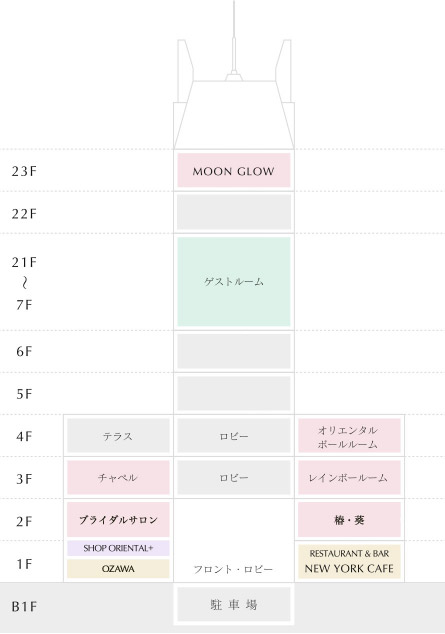The image size is (445, 634).
Task: Select the 3F ロビー block
Action: pyautogui.click(x=234, y=478)
